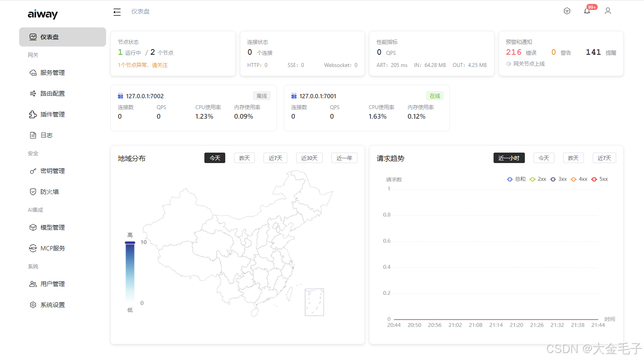644x360 pixels.
Task: Click the ART: 205 ms metric
Action: 392,65
